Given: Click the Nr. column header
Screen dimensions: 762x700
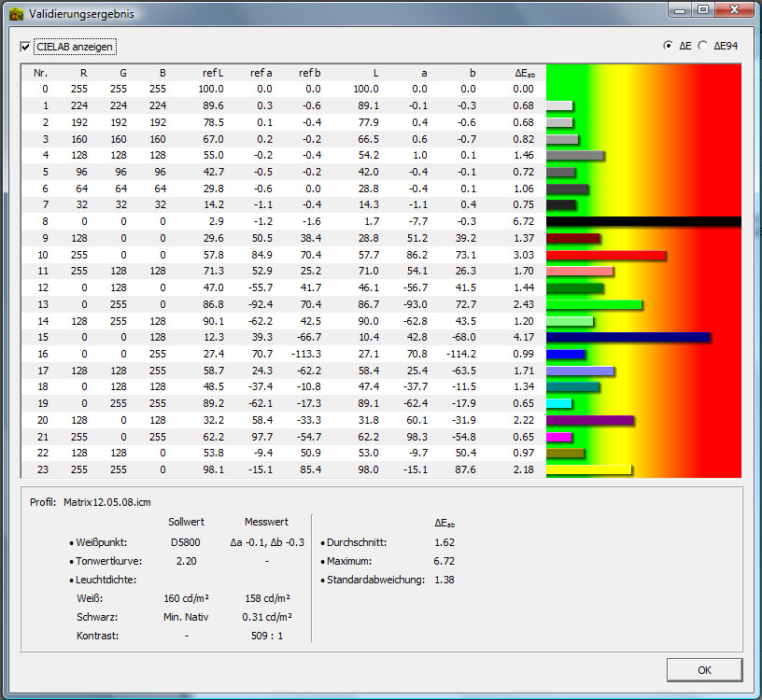Looking at the screenshot, I should point(41,73).
